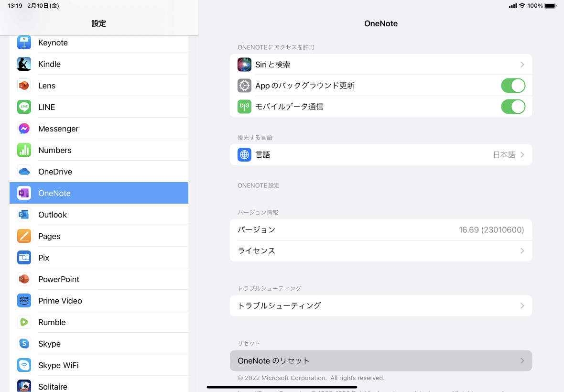
Task: Tap the cellular signal bars icon
Action: [512, 6]
